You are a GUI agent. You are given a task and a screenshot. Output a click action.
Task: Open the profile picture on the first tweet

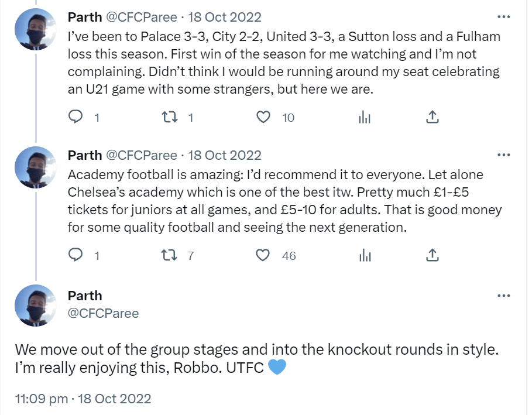coord(35,29)
